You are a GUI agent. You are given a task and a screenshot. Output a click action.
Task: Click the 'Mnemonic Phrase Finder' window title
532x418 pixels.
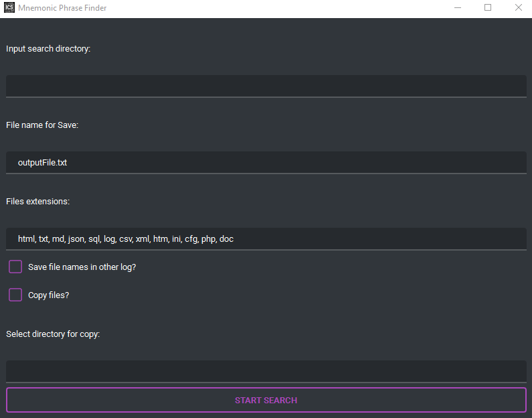62,8
